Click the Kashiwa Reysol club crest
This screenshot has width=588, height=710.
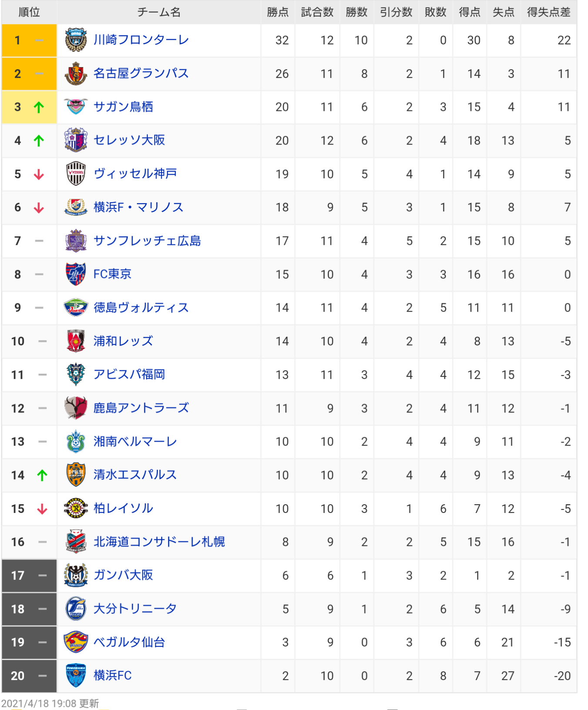pyautogui.click(x=76, y=508)
